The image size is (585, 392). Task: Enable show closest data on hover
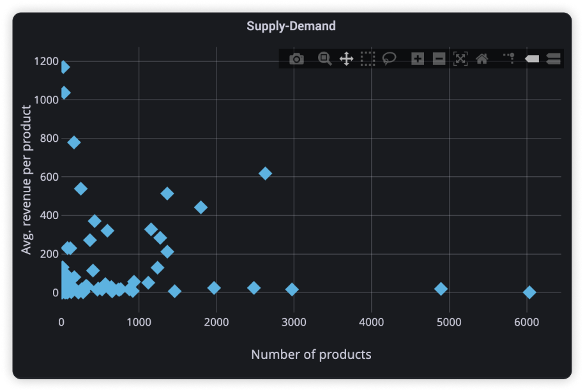[532, 59]
